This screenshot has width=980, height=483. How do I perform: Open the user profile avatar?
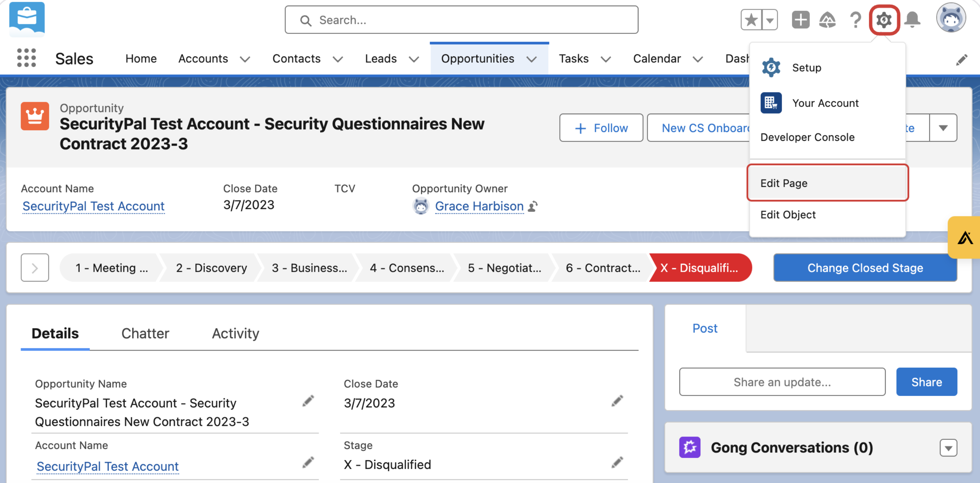[951, 17]
